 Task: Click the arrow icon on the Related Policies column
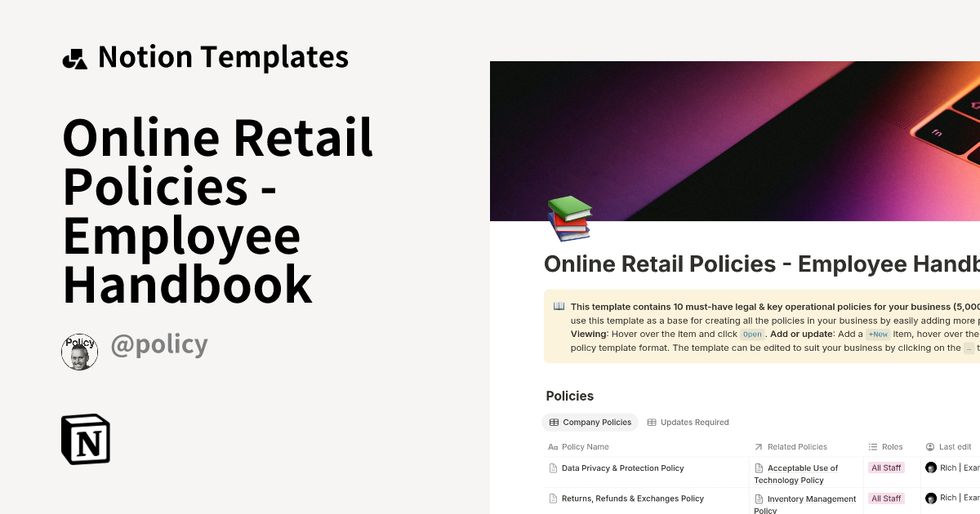pyautogui.click(x=759, y=446)
